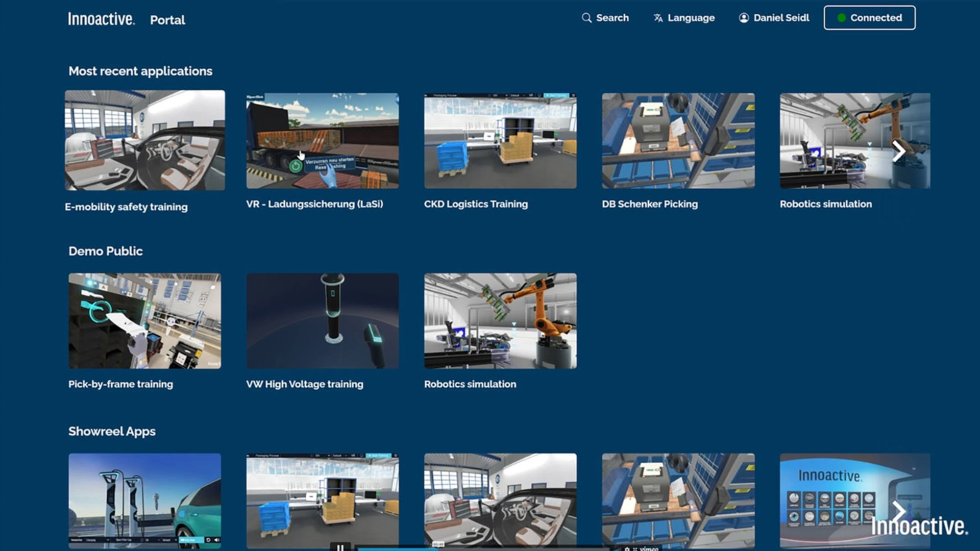
Task: Click the 'VR - Ladungssicherung (LaSi)' title
Action: click(x=314, y=204)
